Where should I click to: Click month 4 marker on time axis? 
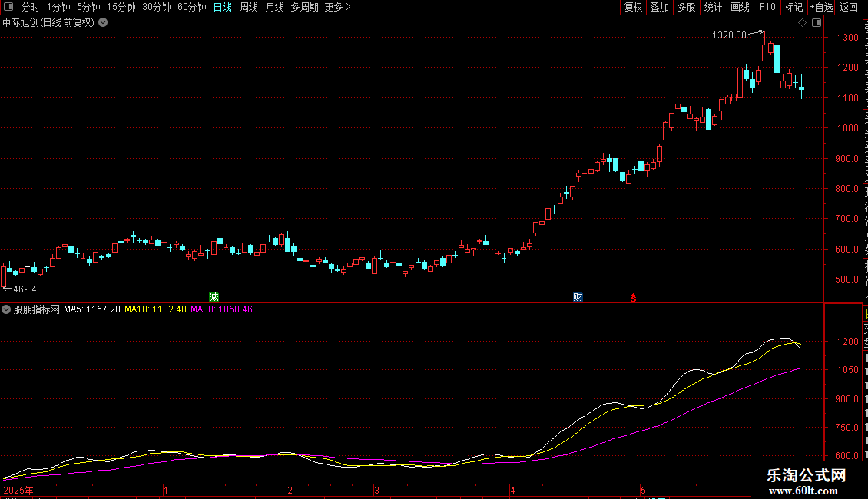(x=512, y=491)
